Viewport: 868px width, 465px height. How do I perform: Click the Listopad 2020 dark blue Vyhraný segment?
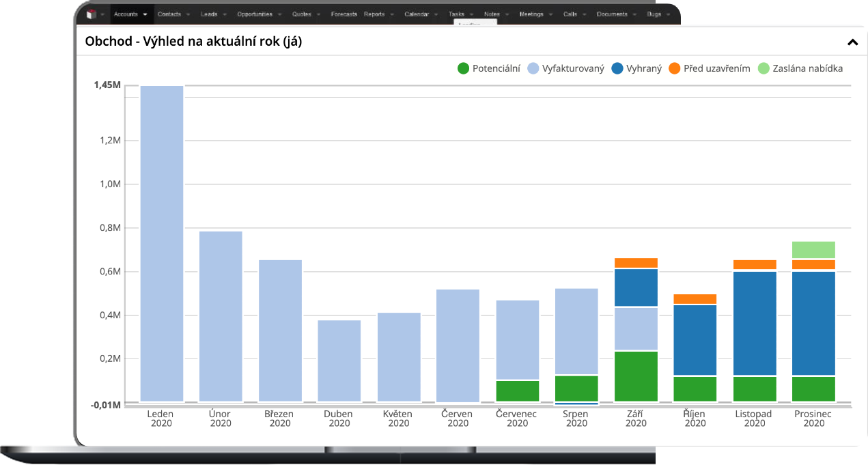(x=755, y=323)
